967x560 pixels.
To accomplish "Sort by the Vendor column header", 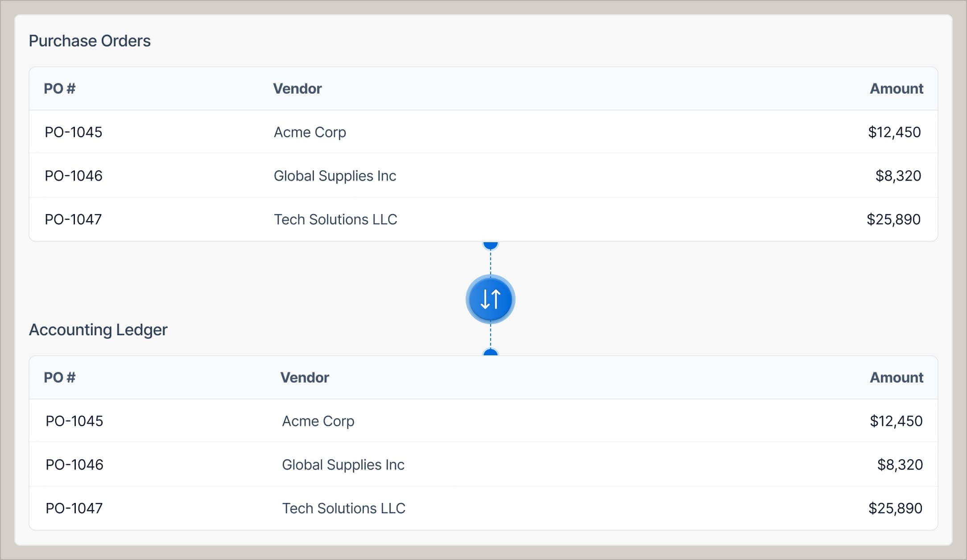I will tap(297, 88).
